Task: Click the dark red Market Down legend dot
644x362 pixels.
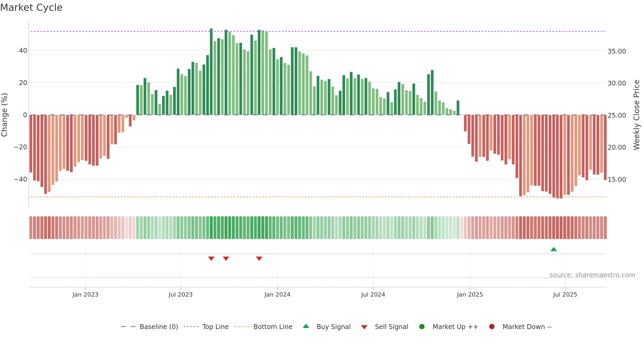Action: pos(492,327)
